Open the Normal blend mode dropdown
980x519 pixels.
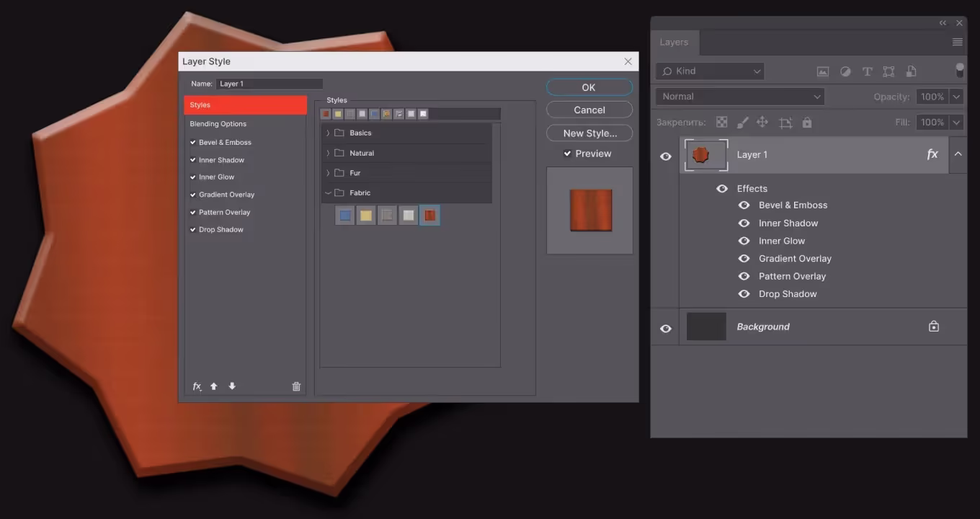coord(740,97)
